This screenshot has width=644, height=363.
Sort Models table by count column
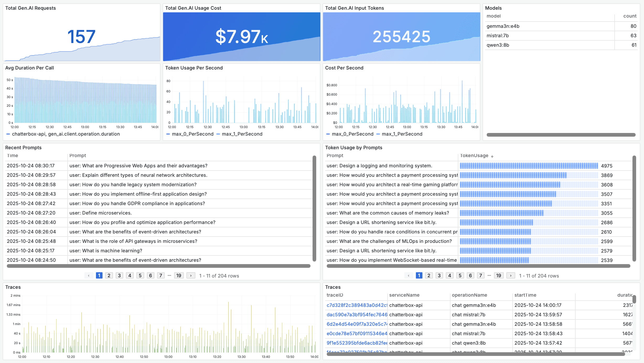click(x=630, y=16)
